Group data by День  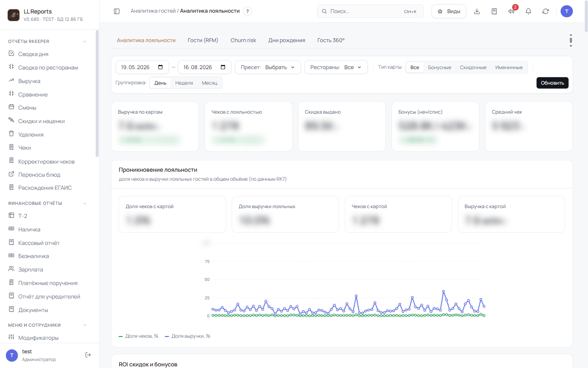pos(160,83)
